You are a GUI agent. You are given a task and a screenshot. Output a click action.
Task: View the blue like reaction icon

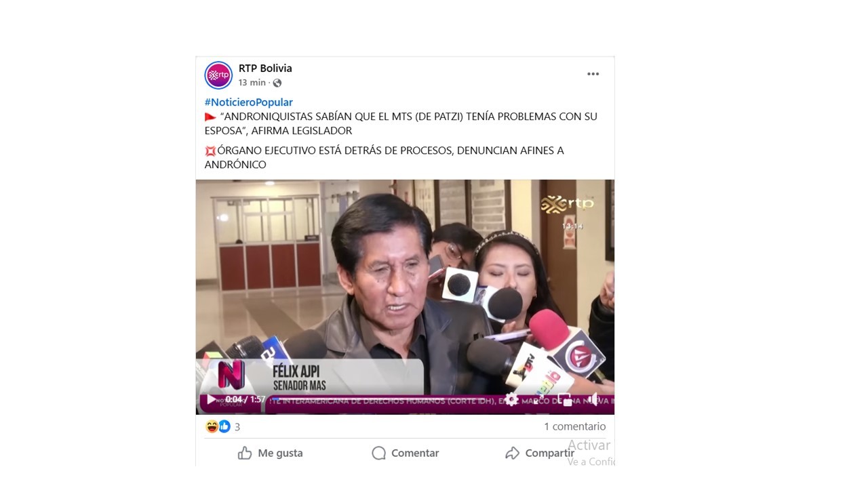(224, 426)
